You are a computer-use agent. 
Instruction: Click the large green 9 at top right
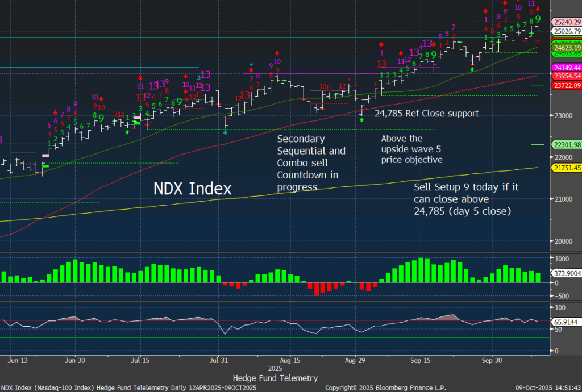pyautogui.click(x=538, y=19)
